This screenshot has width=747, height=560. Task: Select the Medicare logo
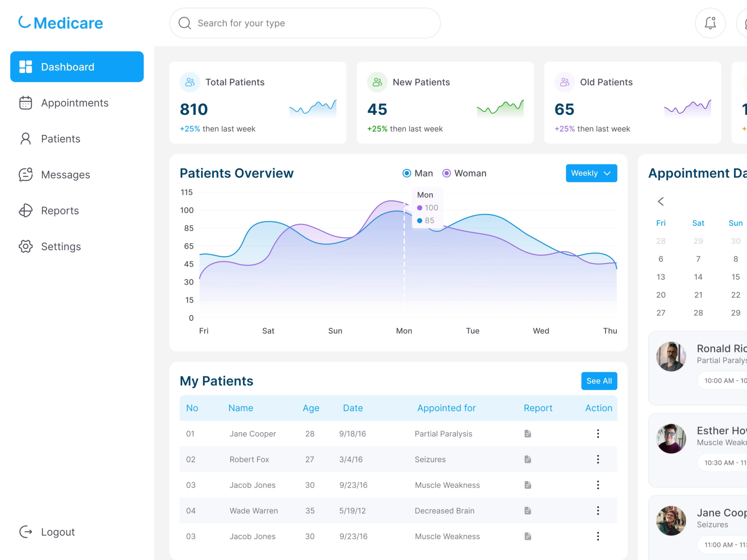pos(61,22)
